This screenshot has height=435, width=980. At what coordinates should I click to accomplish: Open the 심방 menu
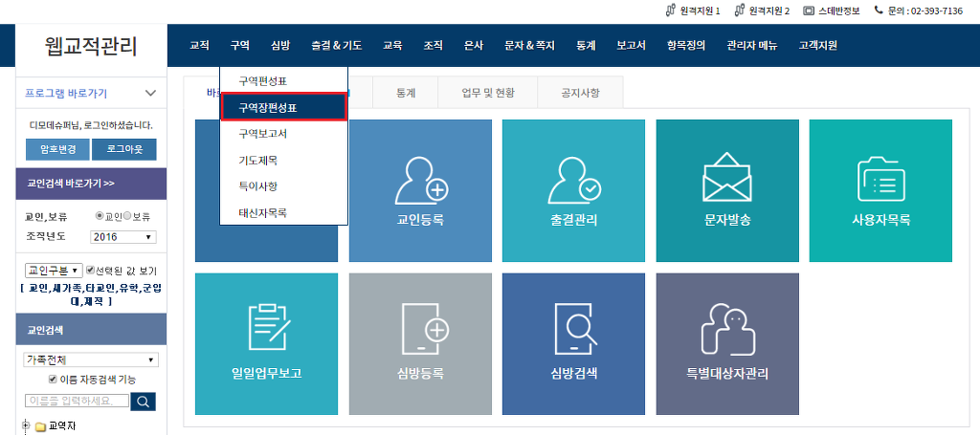pyautogui.click(x=280, y=45)
